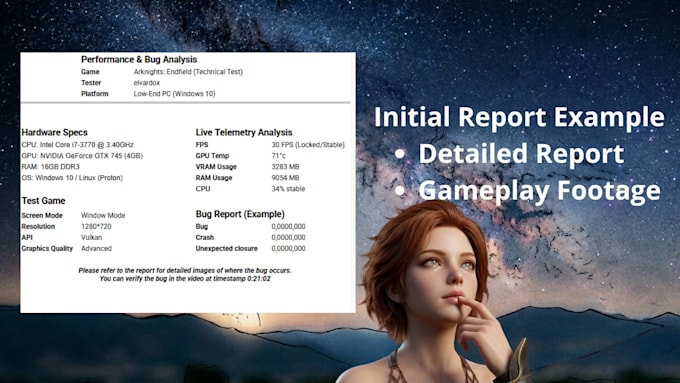Click the 'Live Telemetry Analysis' heading

tap(244, 132)
